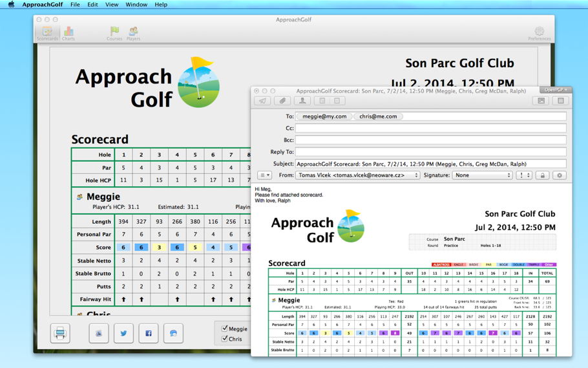The image size is (588, 368).
Task: Print the scorecard with printer button
Action: coord(60,333)
